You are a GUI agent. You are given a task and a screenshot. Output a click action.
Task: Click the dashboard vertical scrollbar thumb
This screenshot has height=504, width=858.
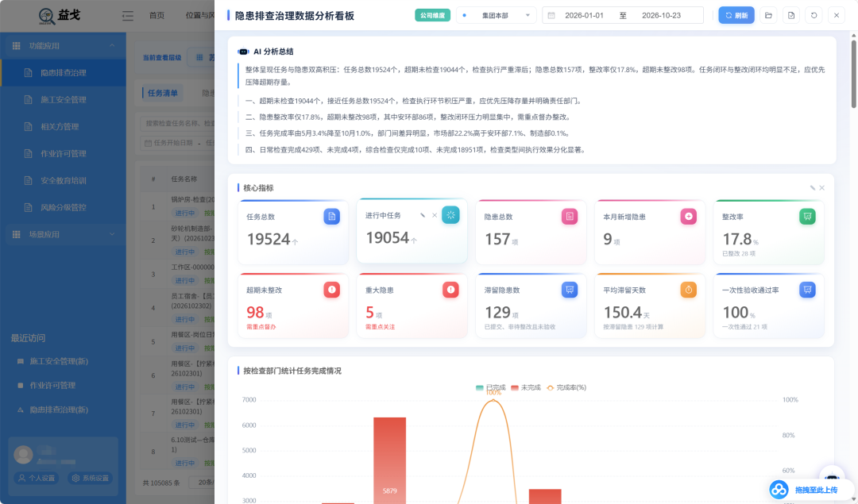click(x=853, y=73)
